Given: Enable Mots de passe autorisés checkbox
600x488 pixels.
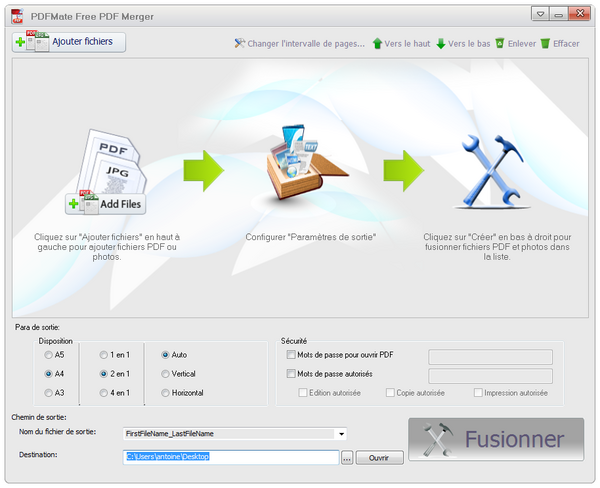Looking at the screenshot, I should coord(291,374).
